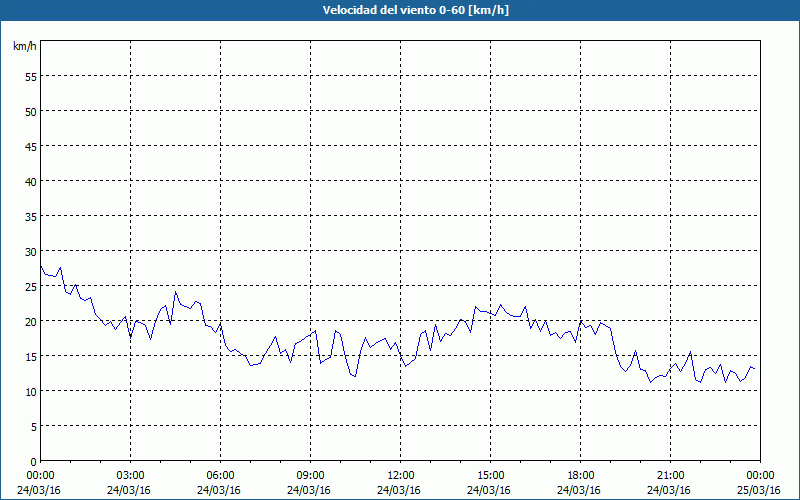This screenshot has width=800, height=500.
Task: Click the 25/03/16 date label
Action: 759,490
